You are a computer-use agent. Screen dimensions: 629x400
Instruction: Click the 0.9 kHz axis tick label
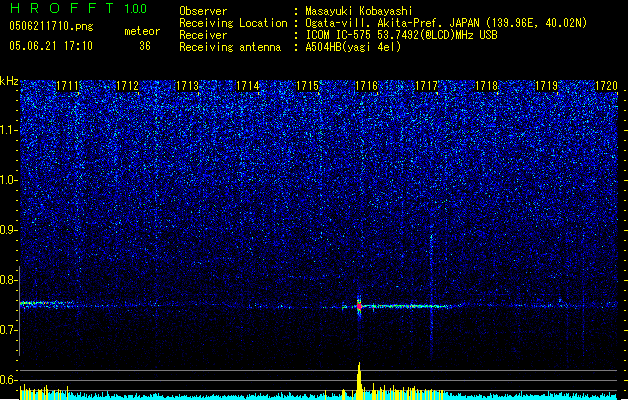(9, 230)
